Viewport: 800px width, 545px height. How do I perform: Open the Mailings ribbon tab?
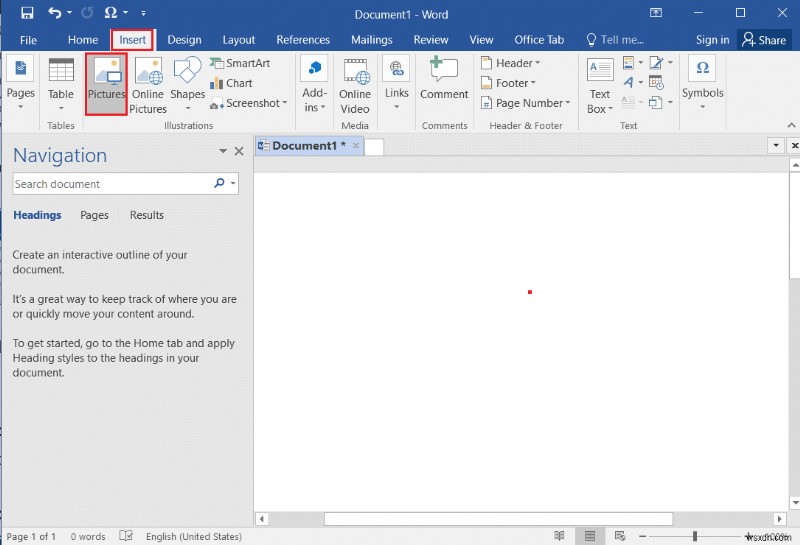(371, 40)
